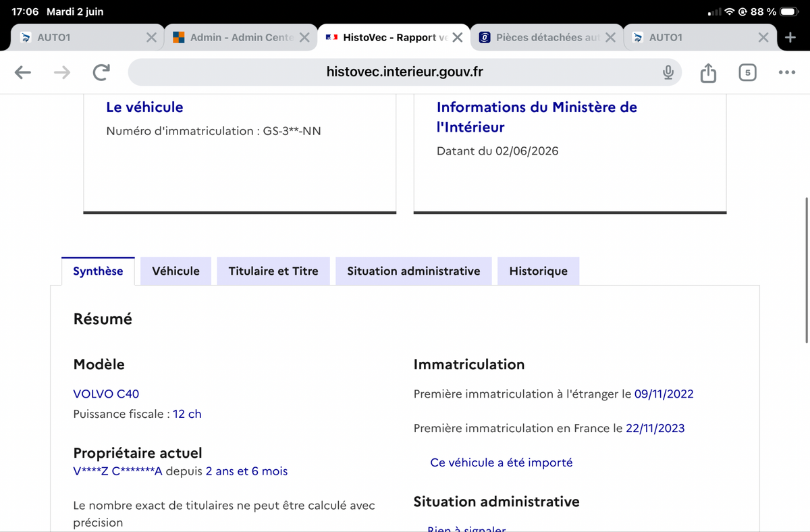Open the share menu icon
This screenshot has width=810, height=532.
click(x=708, y=72)
